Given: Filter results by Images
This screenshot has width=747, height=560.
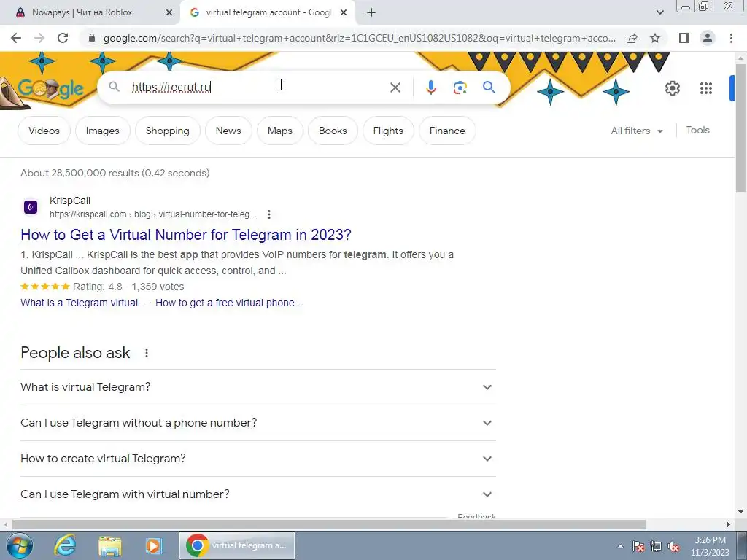Looking at the screenshot, I should point(102,131).
